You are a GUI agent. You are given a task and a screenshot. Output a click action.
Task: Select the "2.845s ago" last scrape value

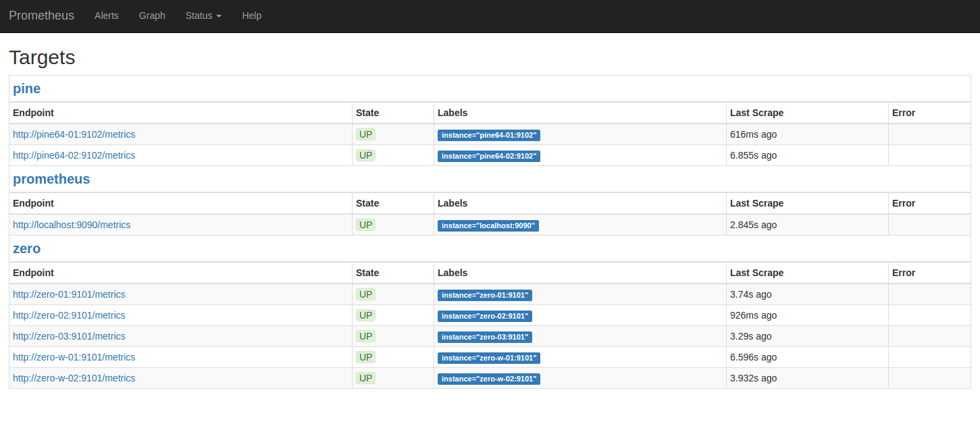click(x=753, y=225)
